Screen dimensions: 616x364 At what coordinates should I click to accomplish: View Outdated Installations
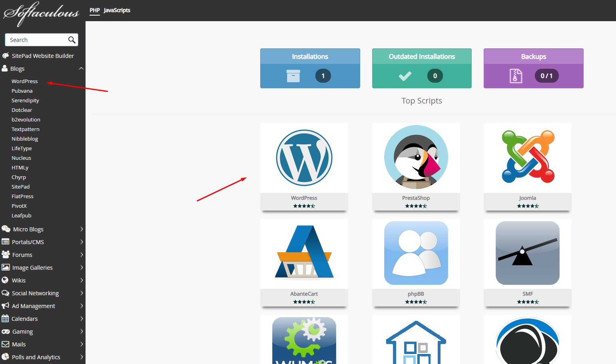pyautogui.click(x=422, y=68)
